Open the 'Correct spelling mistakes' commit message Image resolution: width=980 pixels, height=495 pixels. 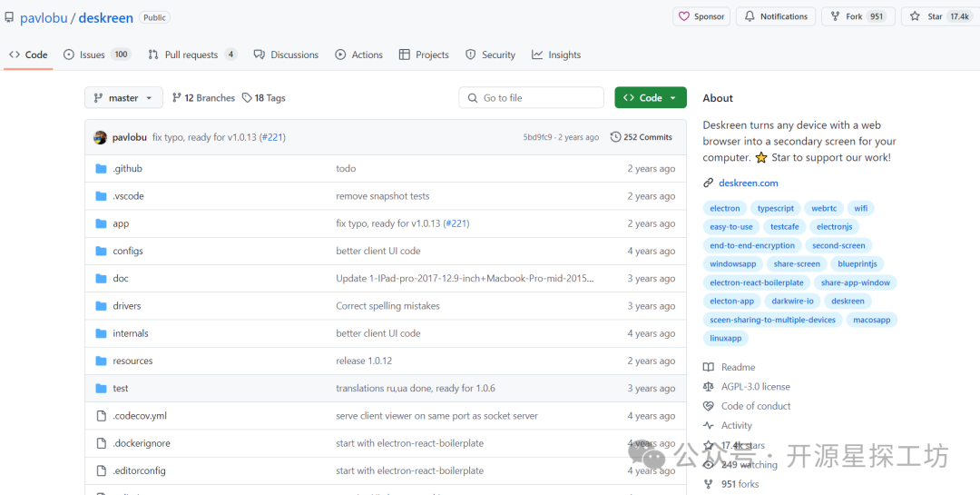tap(388, 306)
